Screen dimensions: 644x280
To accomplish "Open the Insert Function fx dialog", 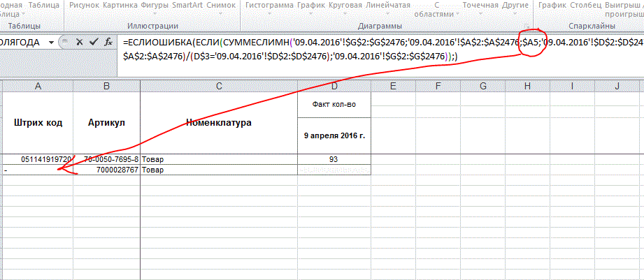I will coord(108,42).
